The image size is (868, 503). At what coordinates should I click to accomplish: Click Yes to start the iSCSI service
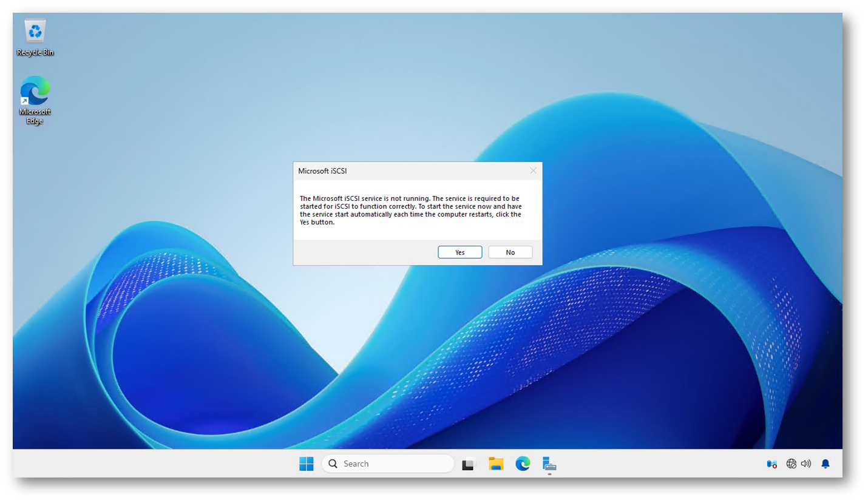coord(459,252)
